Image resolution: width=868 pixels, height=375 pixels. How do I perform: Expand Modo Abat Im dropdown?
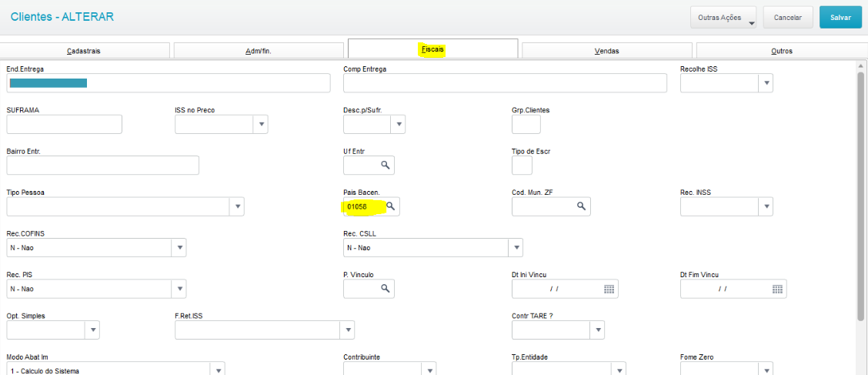tap(218, 369)
